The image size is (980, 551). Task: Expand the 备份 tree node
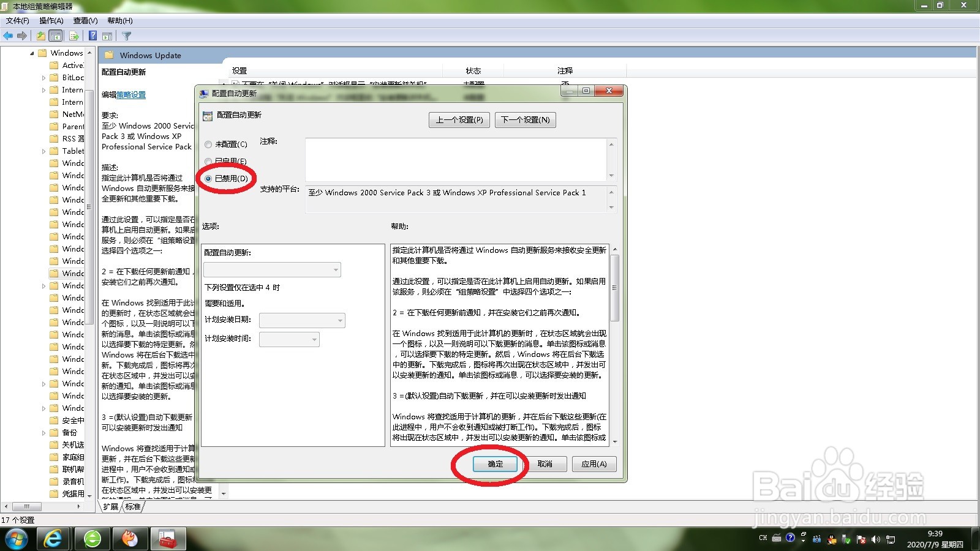click(x=43, y=433)
